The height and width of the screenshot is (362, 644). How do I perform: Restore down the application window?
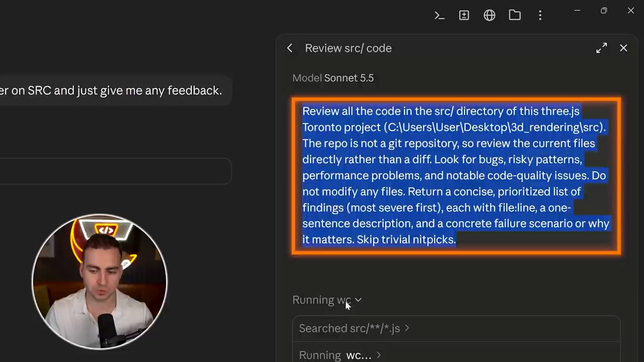[x=604, y=11]
